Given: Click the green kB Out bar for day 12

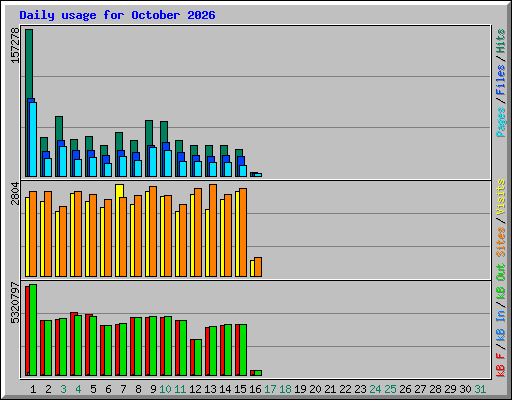Looking at the screenshot, I should coord(198,357).
